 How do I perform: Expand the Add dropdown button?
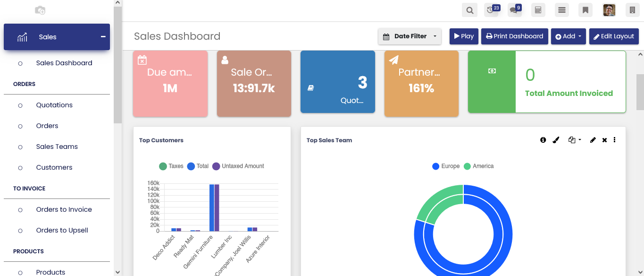[569, 36]
